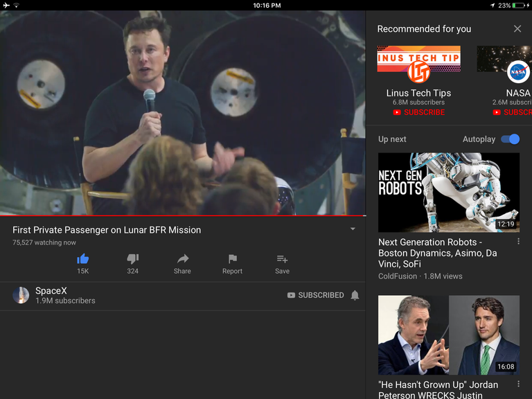Image resolution: width=532 pixels, height=399 pixels.
Task: Report the video with flag icon
Action: pyautogui.click(x=233, y=259)
